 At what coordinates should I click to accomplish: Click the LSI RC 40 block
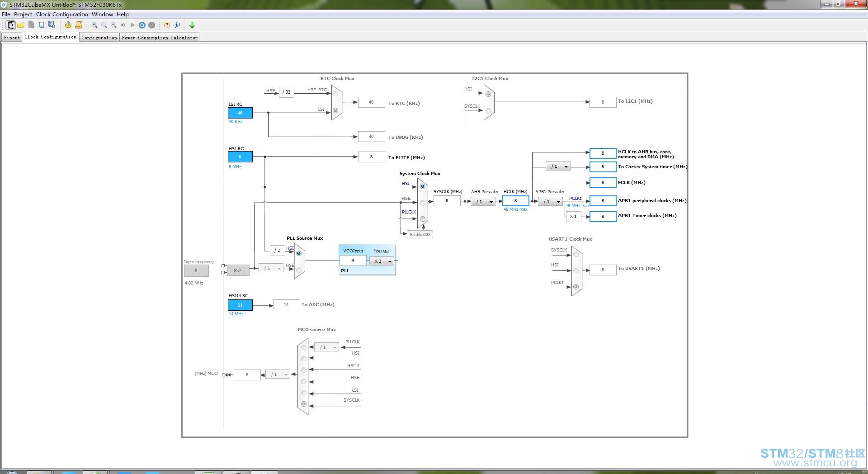[x=240, y=113]
